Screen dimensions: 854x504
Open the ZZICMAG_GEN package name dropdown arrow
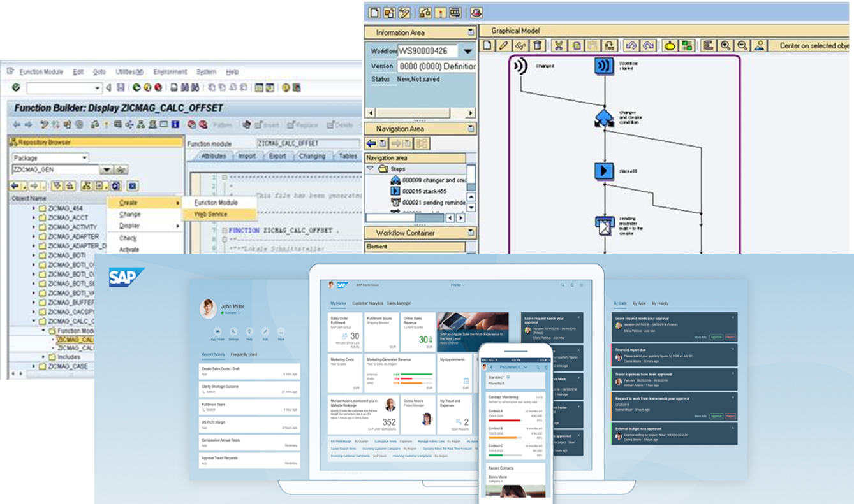pyautogui.click(x=107, y=169)
